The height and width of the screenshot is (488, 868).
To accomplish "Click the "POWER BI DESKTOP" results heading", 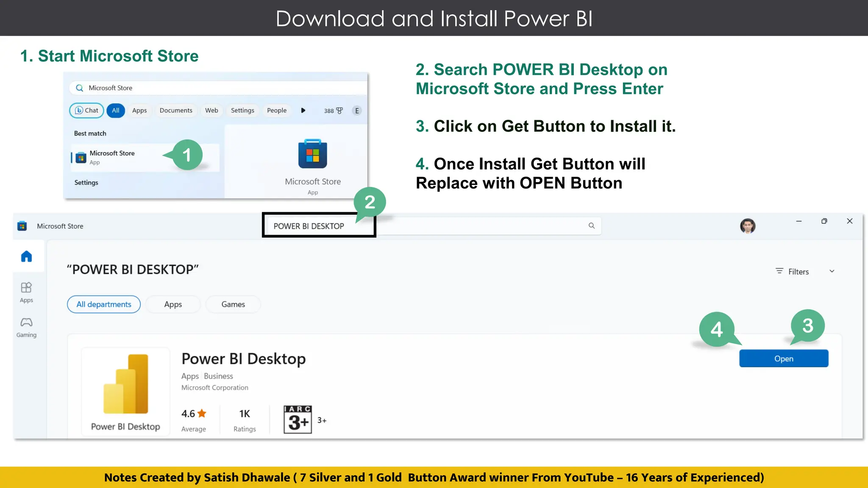I will [x=133, y=269].
